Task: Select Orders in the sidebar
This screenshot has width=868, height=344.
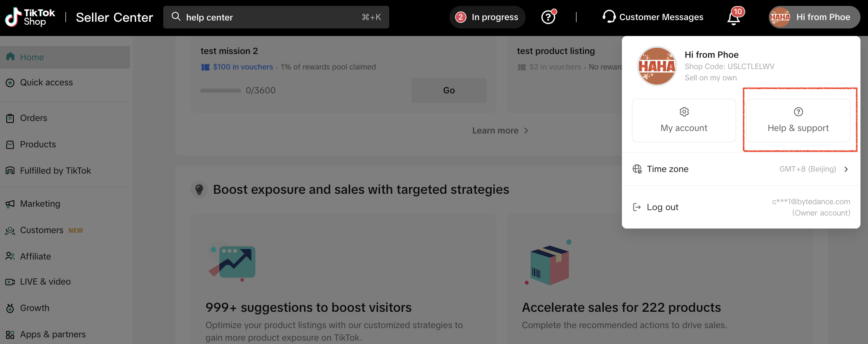Action: pyautogui.click(x=33, y=118)
